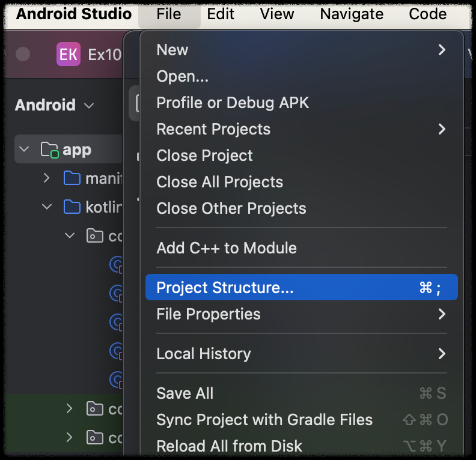Click the last package folder icon
This screenshot has height=460, width=476.
pyautogui.click(x=95, y=437)
